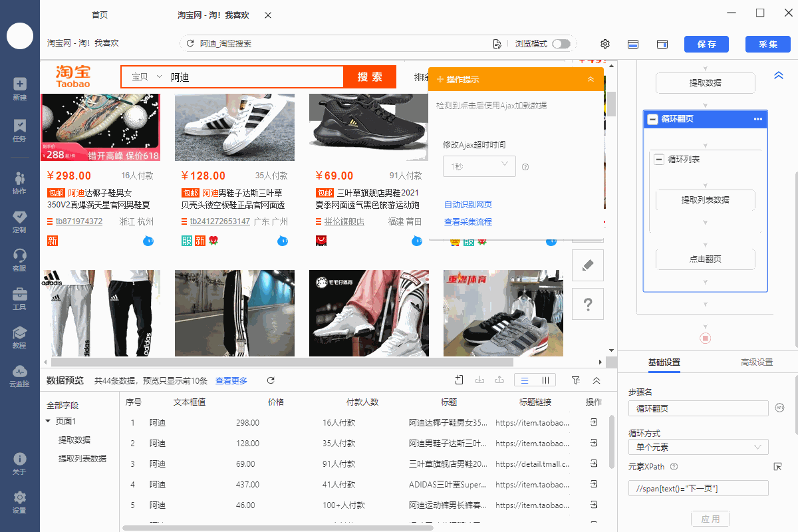Image resolution: width=798 pixels, height=532 pixels.
Task: Open the 循环方式 单个元素 dropdown
Action: tap(698, 448)
